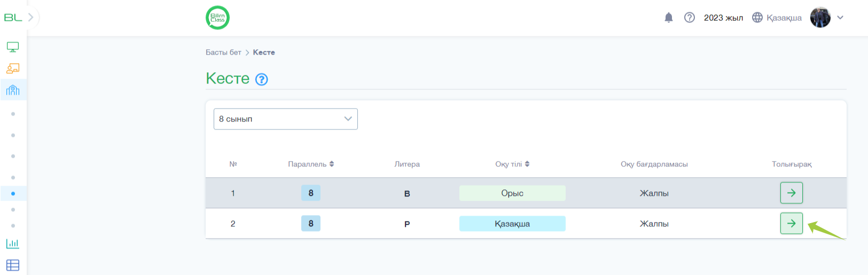Select the active blue dot sidebar item
The width and height of the screenshot is (868, 275).
click(13, 194)
